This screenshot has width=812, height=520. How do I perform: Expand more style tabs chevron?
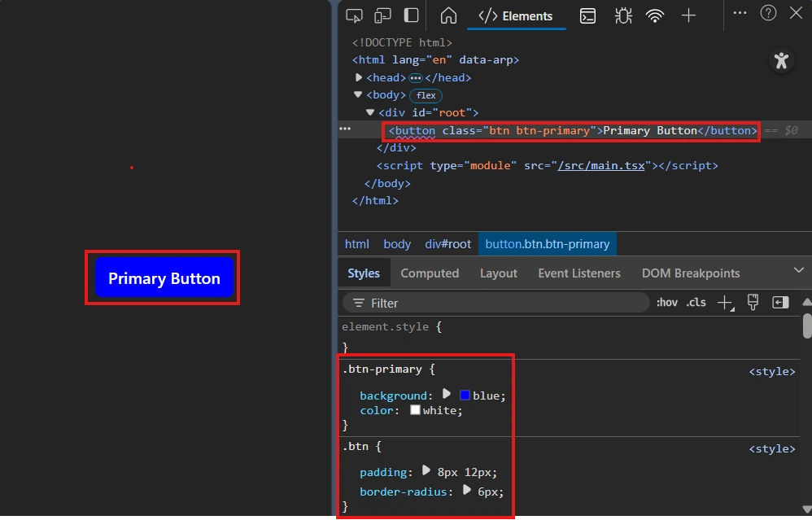pos(798,270)
